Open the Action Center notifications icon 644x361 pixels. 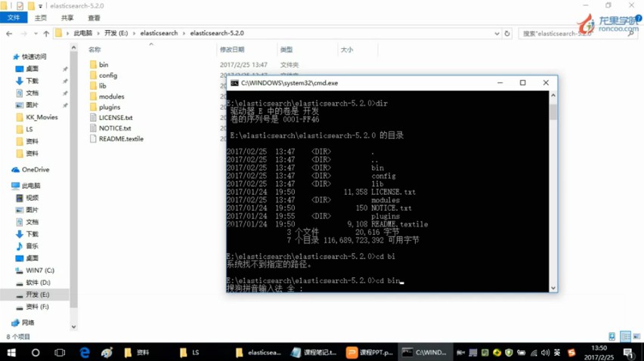(628, 353)
